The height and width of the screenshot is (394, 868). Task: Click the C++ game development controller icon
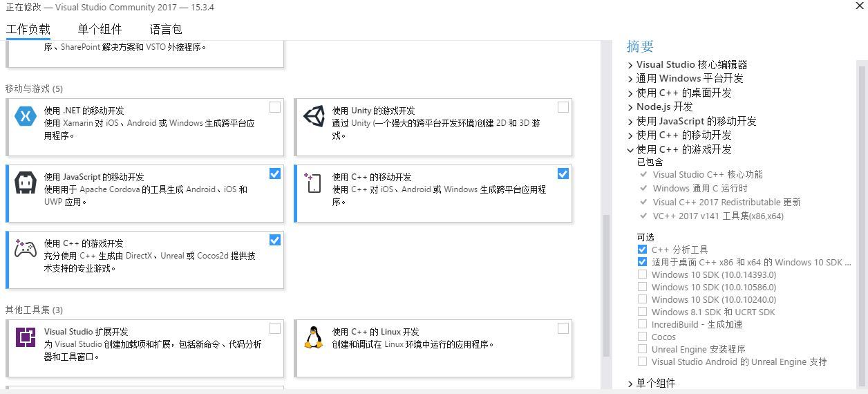[26, 249]
